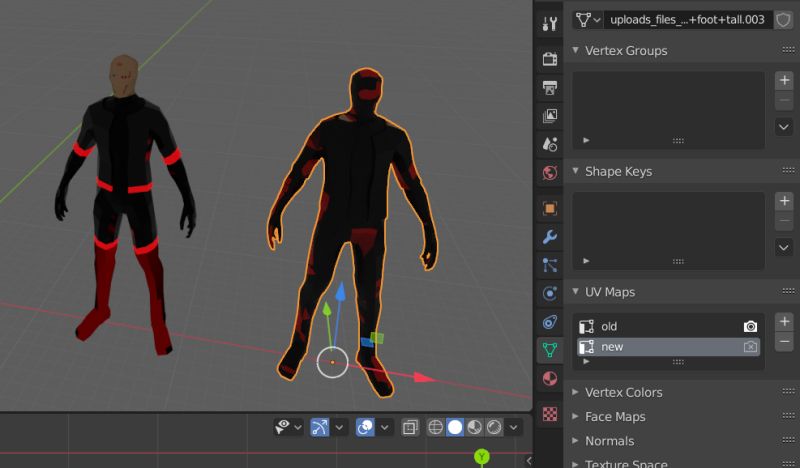Click the green plane-move square gizmo
The width and height of the screenshot is (800, 468).
tap(377, 338)
